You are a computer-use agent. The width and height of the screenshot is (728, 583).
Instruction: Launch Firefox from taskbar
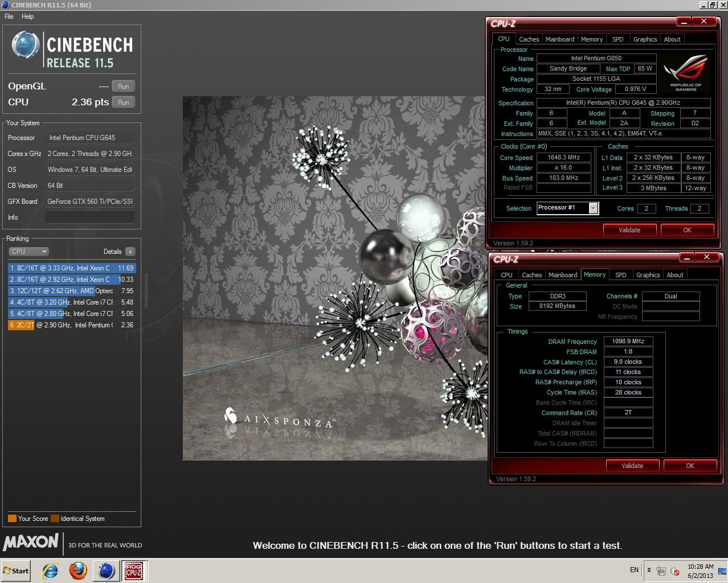click(78, 571)
